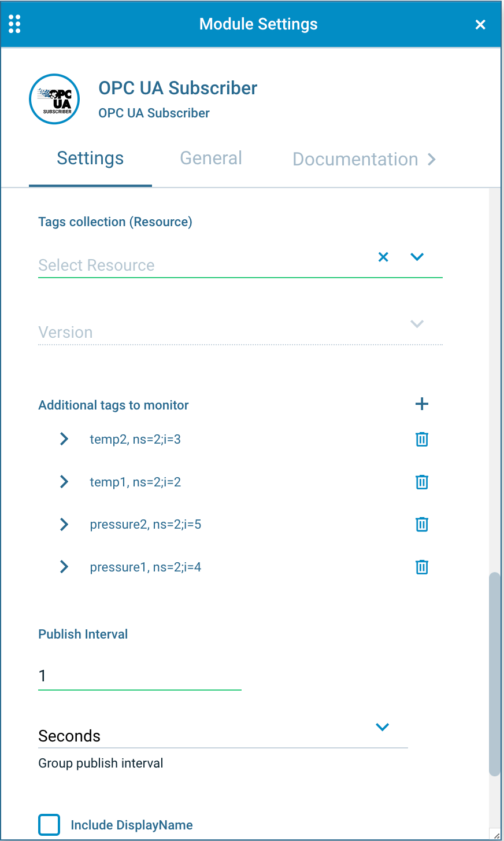Delete the temp1 tag
This screenshot has height=841, width=504.
[x=421, y=481]
